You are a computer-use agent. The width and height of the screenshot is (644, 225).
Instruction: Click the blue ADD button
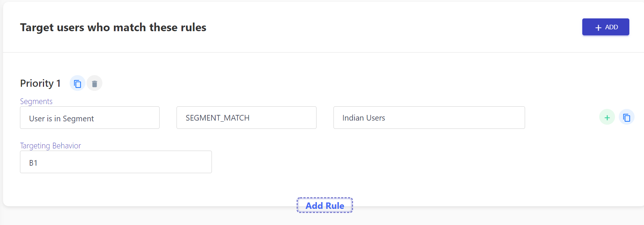click(606, 27)
